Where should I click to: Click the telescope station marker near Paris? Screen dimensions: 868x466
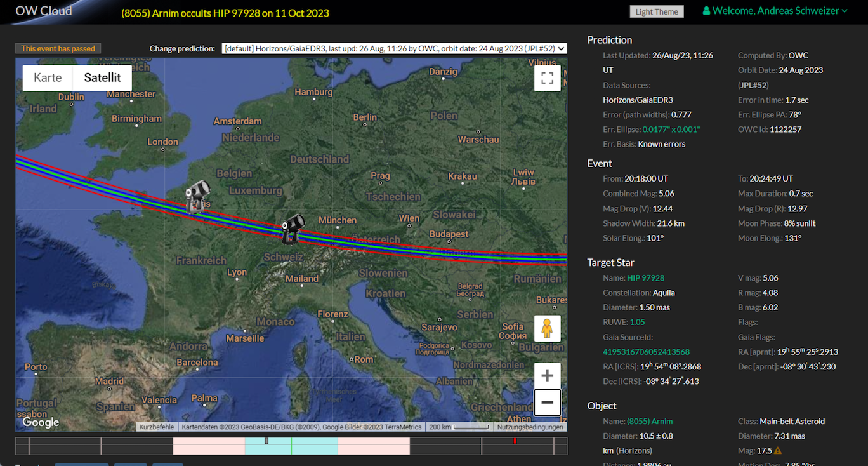pyautogui.click(x=197, y=196)
